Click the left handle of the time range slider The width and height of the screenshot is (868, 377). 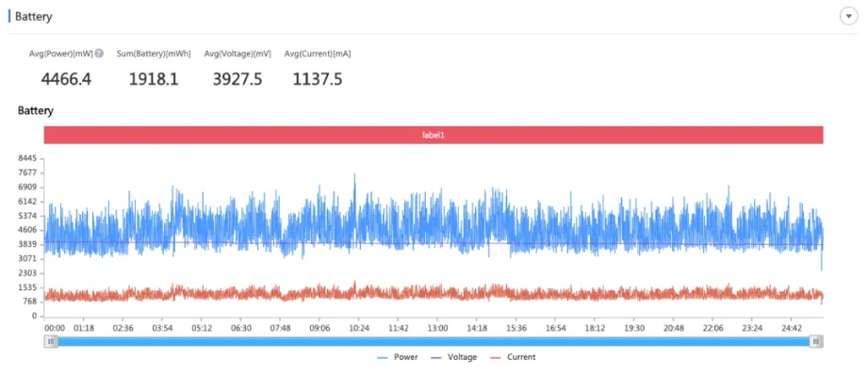pyautogui.click(x=51, y=341)
